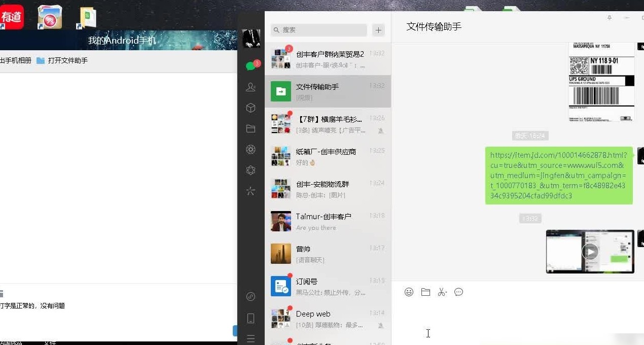Click the scissors screenshot tool
Image resolution: width=644 pixels, height=345 pixels.
coord(441,292)
